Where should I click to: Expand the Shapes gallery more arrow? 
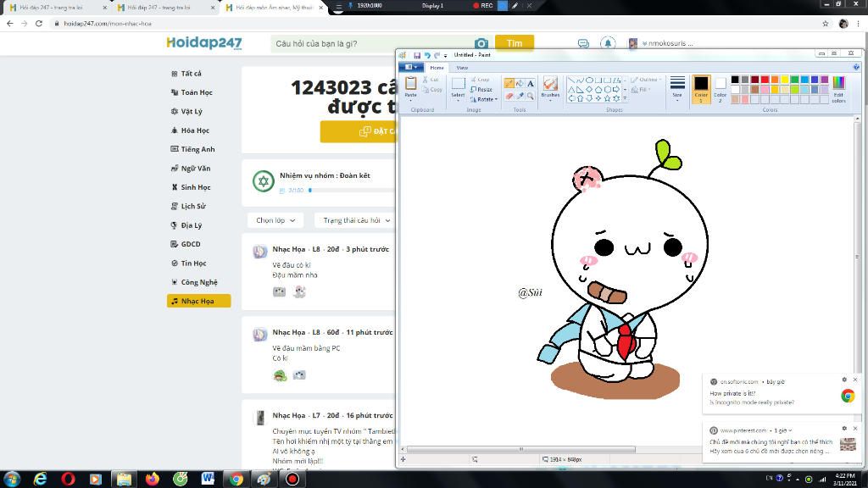click(625, 98)
